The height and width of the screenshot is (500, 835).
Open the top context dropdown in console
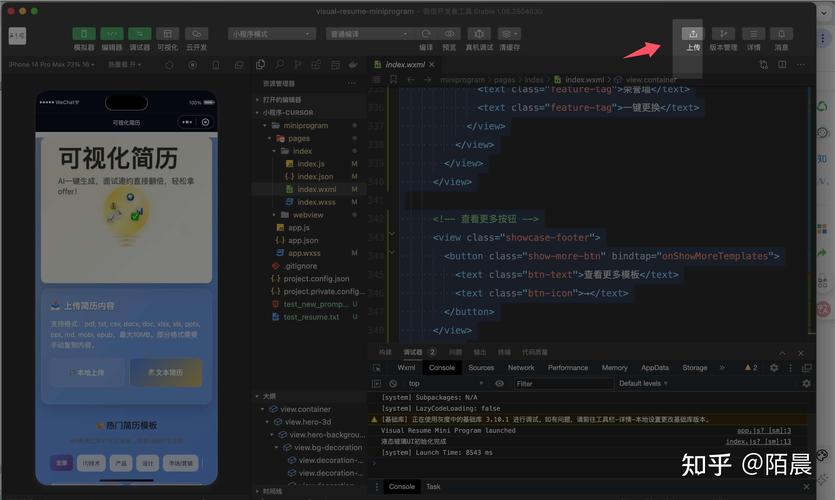coord(445,383)
